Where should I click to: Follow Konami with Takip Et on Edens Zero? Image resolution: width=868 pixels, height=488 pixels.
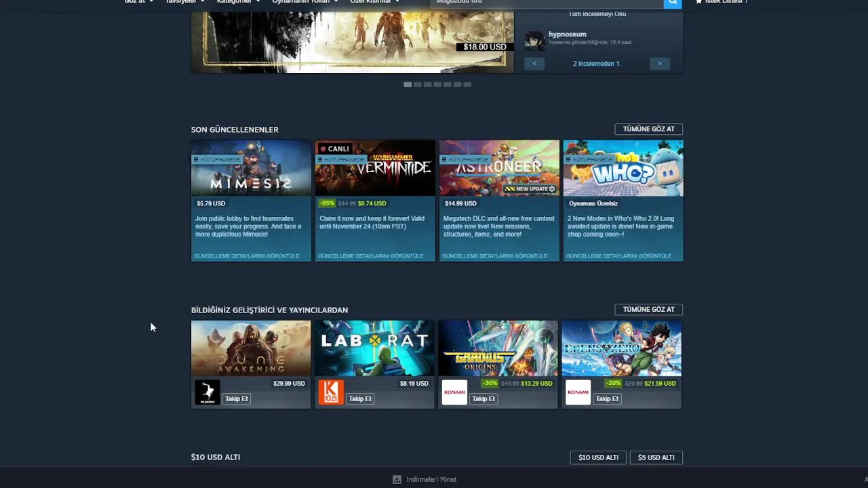coord(607,399)
